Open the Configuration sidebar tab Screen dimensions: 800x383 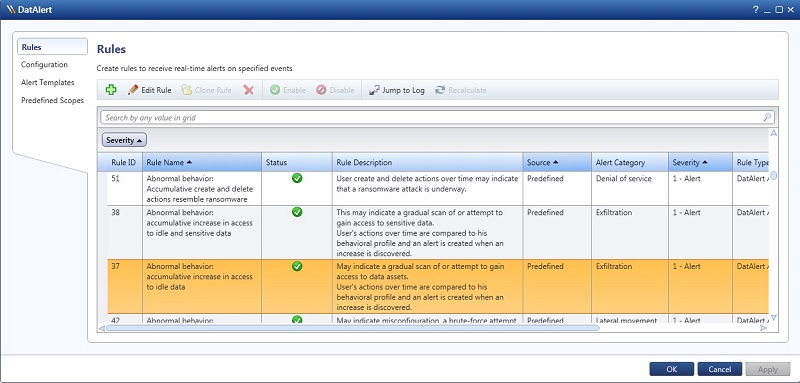[44, 65]
